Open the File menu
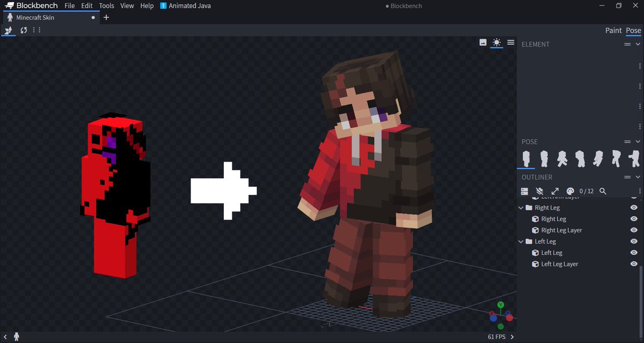The height and width of the screenshot is (343, 644). click(70, 6)
